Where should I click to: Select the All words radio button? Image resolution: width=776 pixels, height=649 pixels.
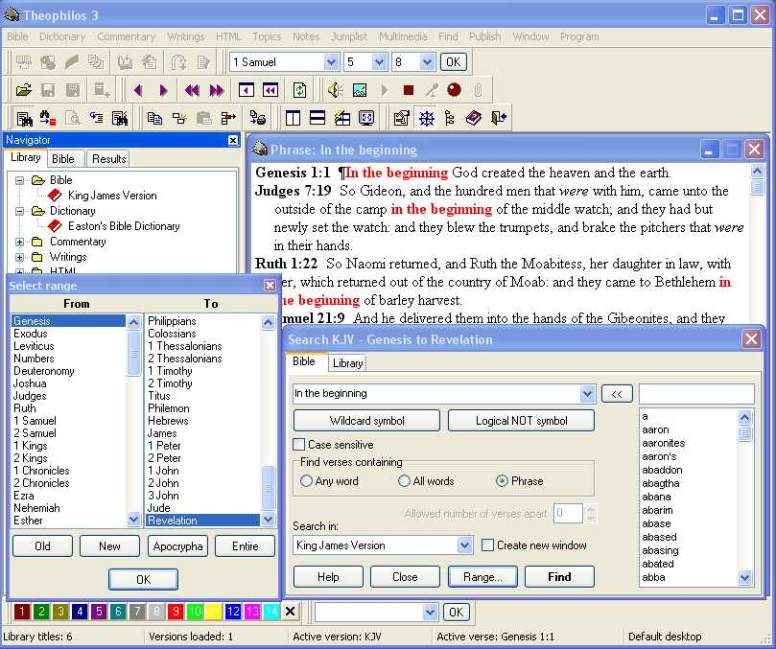[404, 481]
